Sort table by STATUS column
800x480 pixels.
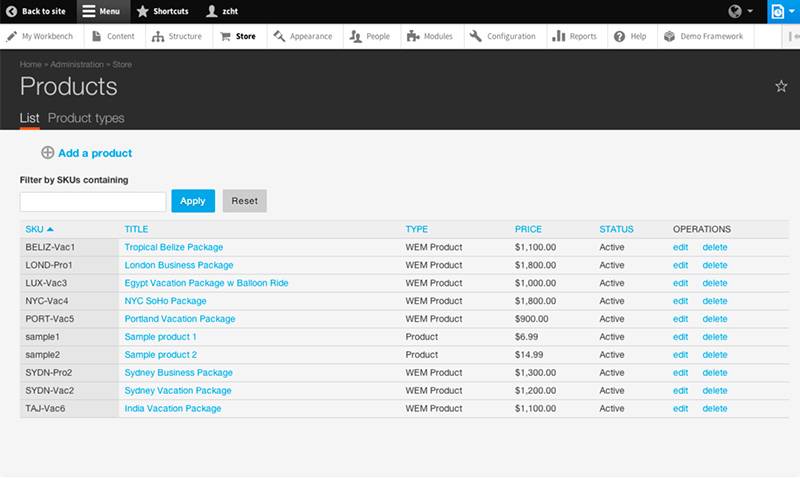[616, 229]
